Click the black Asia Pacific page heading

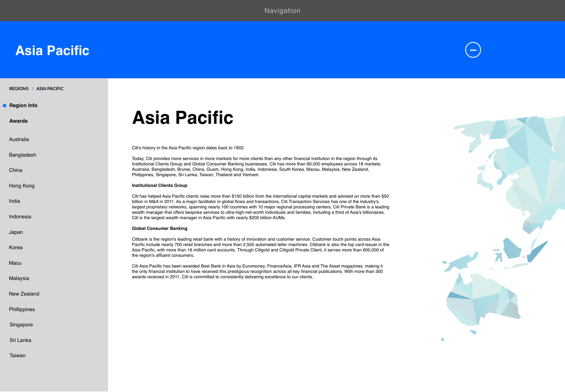point(182,118)
